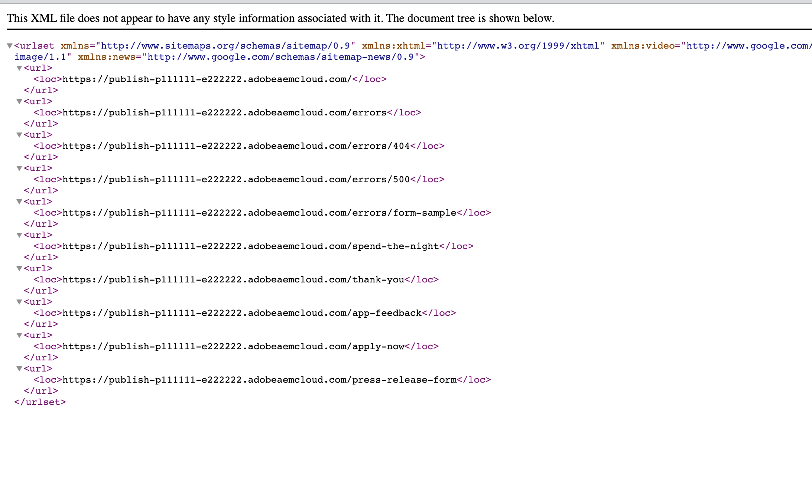Collapse the root urlset element triangle
Viewport: 812px width, 504px height.
coord(10,46)
